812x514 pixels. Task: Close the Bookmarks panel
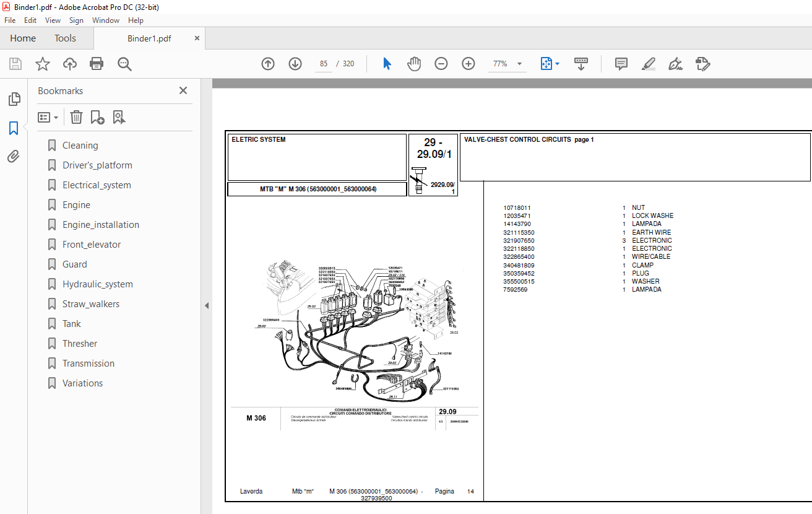point(183,90)
